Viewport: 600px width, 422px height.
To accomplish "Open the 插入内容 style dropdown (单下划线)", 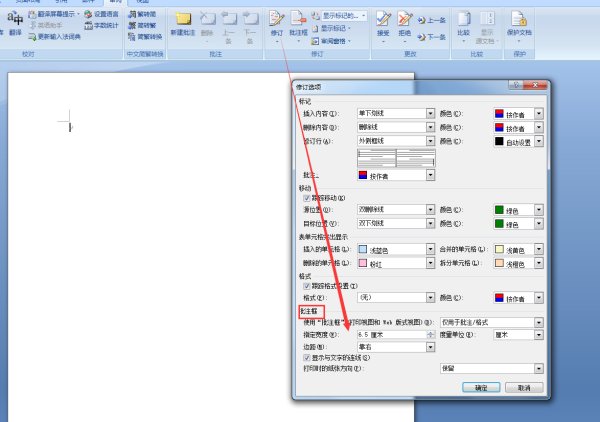I will 396,113.
